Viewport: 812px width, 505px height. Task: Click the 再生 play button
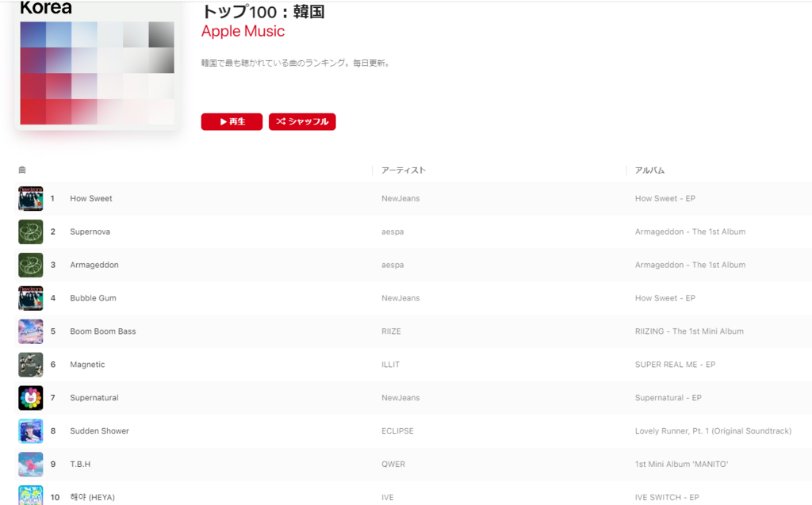tap(232, 121)
